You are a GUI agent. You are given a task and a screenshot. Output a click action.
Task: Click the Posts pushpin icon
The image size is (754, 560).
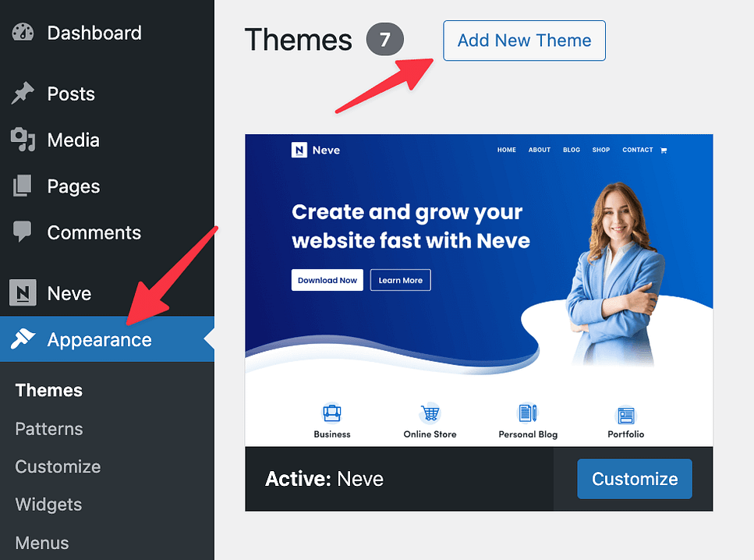[23, 94]
